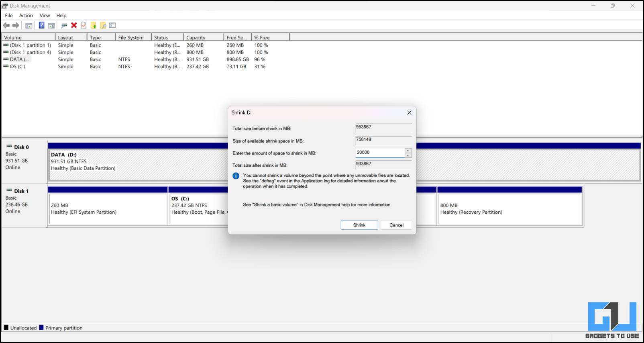Open the Help menu
The height and width of the screenshot is (343, 644).
point(61,16)
